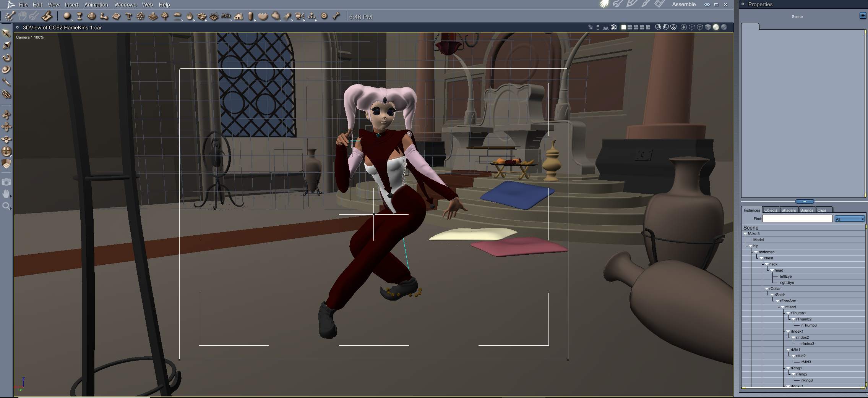
Task: Select rightEye in the hierarchy
Action: pyautogui.click(x=787, y=282)
